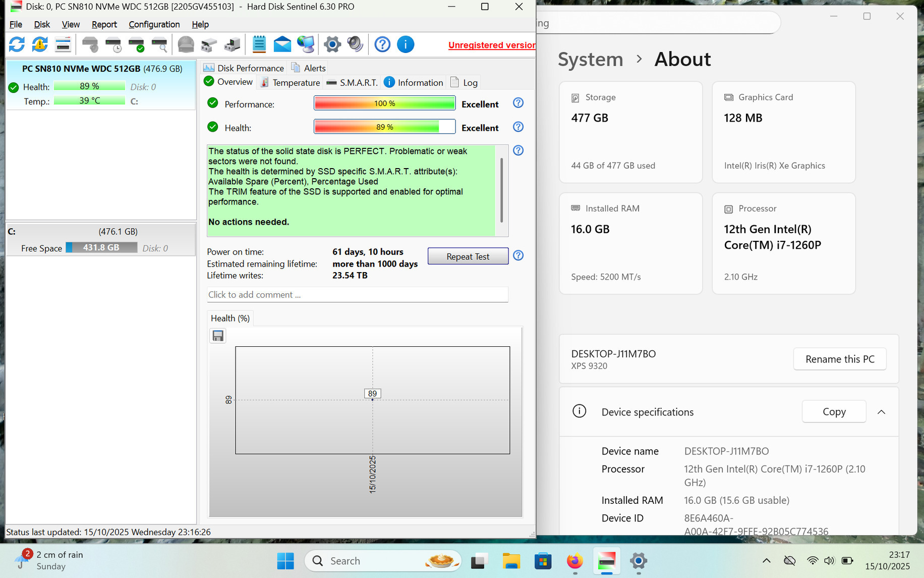This screenshot has width=924, height=578.
Task: Click the battery icon in the system tray
Action: tap(848, 561)
